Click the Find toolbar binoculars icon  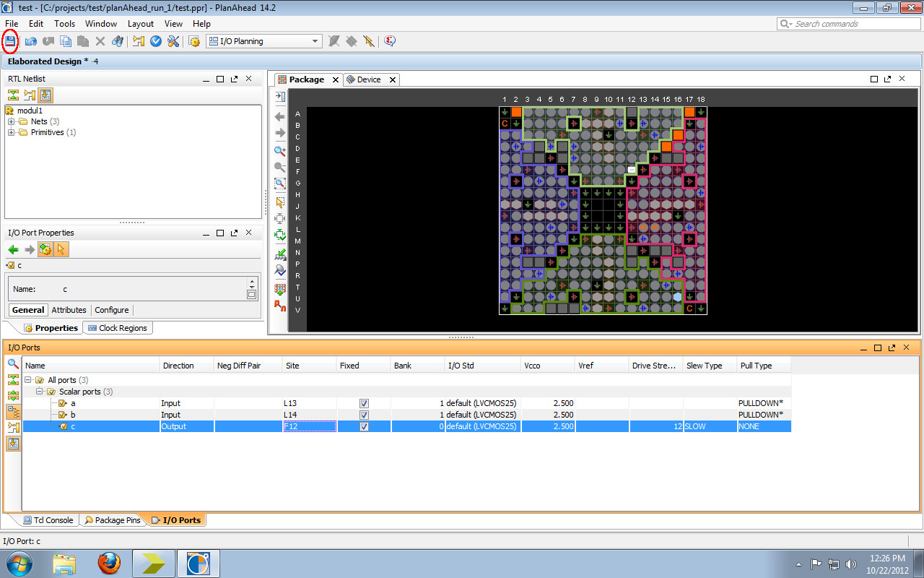117,41
